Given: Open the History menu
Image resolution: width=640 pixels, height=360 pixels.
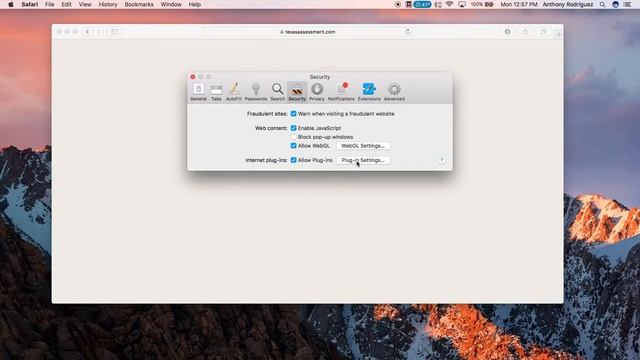Looking at the screenshot, I should coord(108,4).
